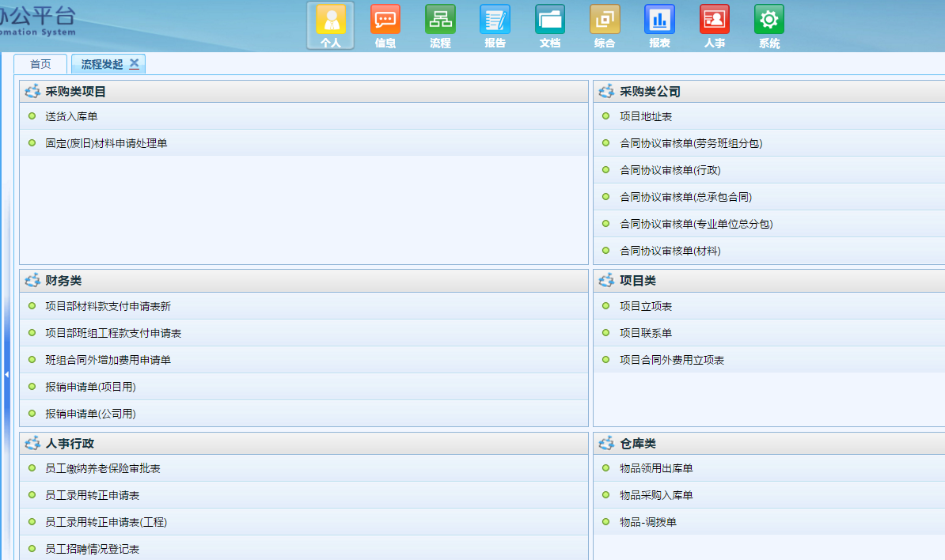Click the 项目类 section icon
This screenshot has height=560, width=945.
tap(606, 281)
